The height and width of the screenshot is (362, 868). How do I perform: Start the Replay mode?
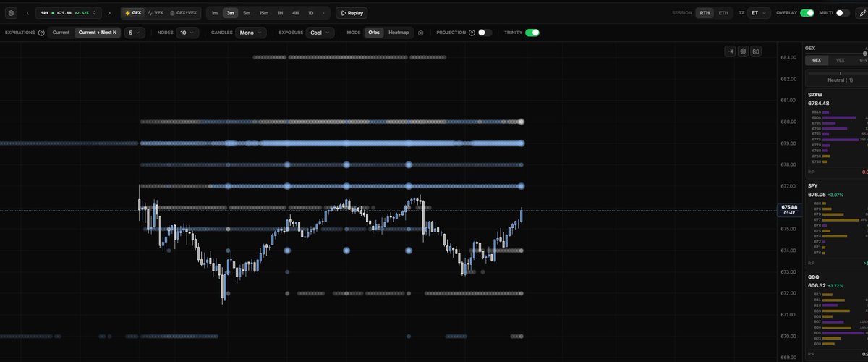(352, 13)
